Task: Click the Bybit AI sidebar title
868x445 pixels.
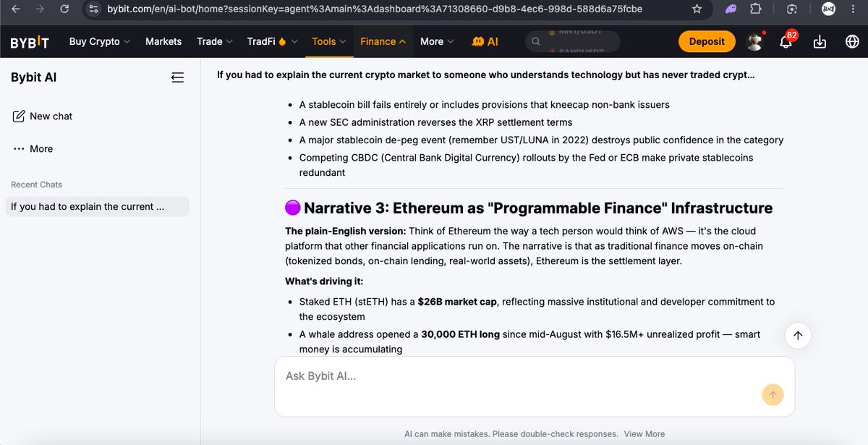Action: (x=33, y=77)
